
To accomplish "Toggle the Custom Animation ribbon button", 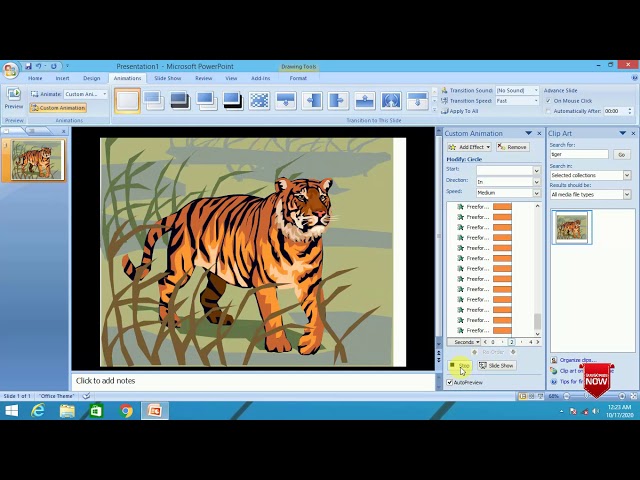I will 58,108.
